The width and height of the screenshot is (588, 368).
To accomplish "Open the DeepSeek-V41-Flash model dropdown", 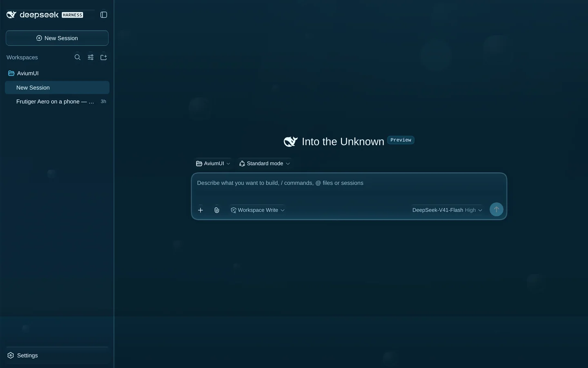I will (447, 210).
